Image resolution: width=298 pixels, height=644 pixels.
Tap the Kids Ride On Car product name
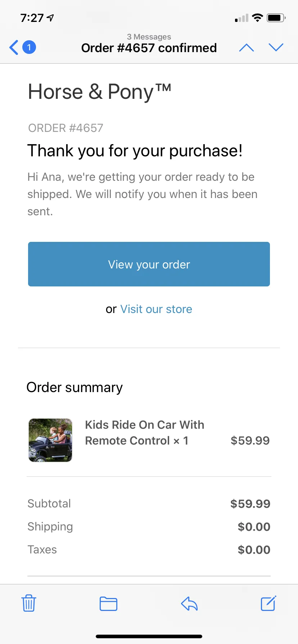(145, 433)
